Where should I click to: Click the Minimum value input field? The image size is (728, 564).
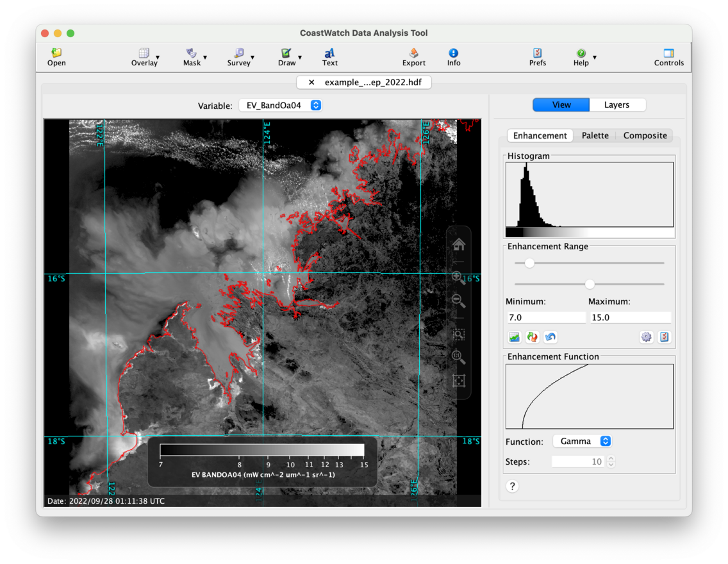pyautogui.click(x=545, y=318)
